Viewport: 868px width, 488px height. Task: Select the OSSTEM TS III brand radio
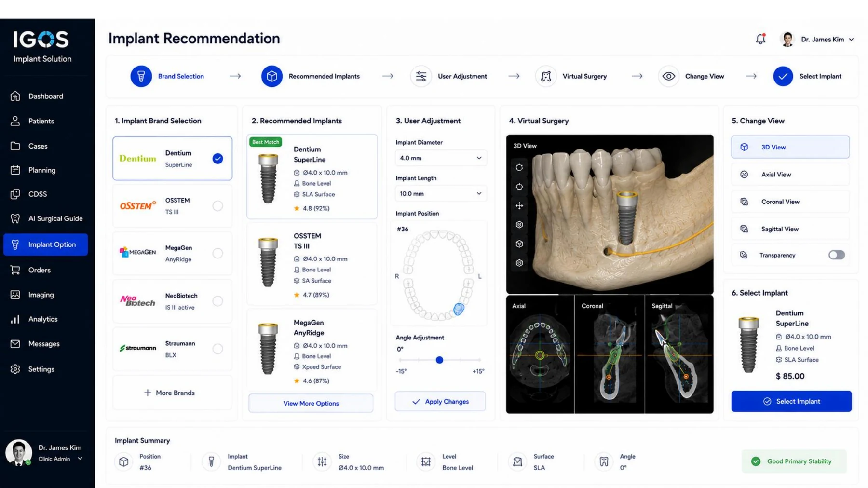click(x=218, y=206)
